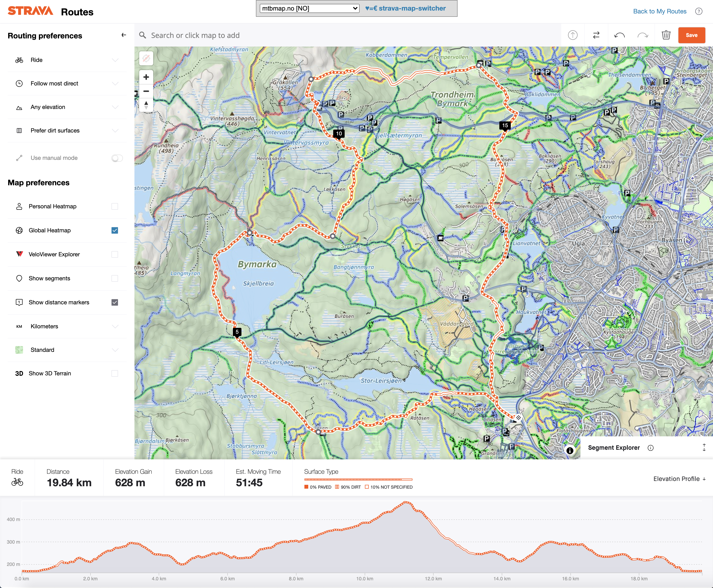
Task: Go Back to My Routes
Action: pyautogui.click(x=659, y=11)
